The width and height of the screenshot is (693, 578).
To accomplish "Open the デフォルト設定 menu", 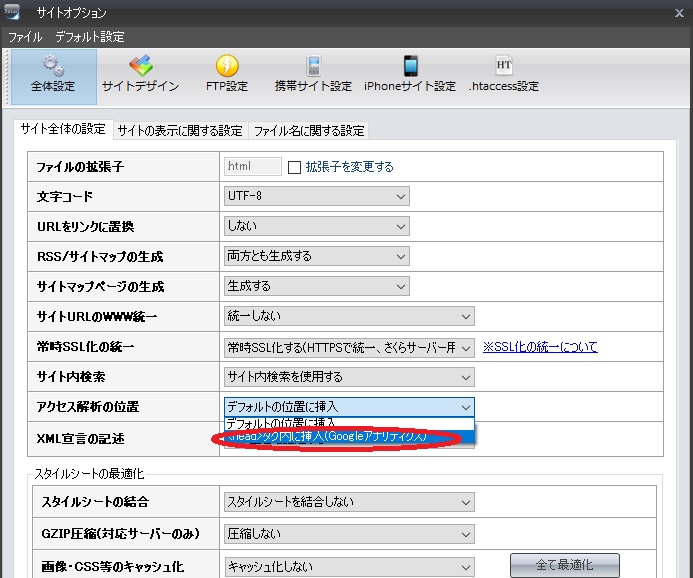I will click(x=90, y=37).
